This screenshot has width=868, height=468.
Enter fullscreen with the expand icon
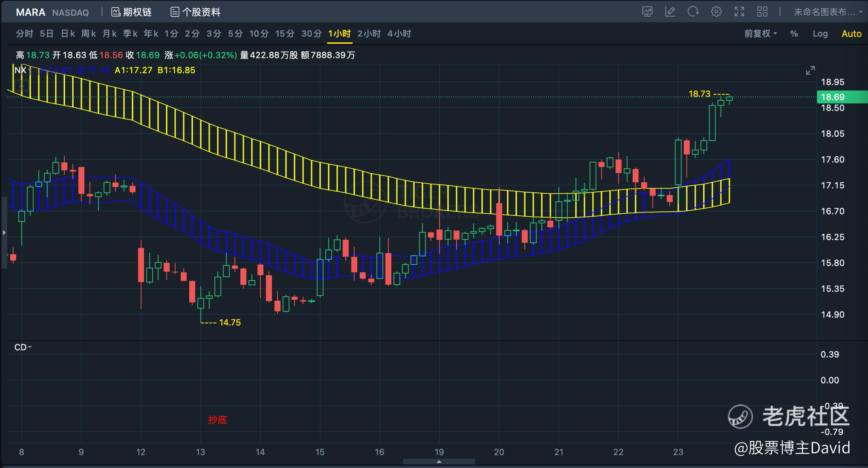pyautogui.click(x=739, y=12)
